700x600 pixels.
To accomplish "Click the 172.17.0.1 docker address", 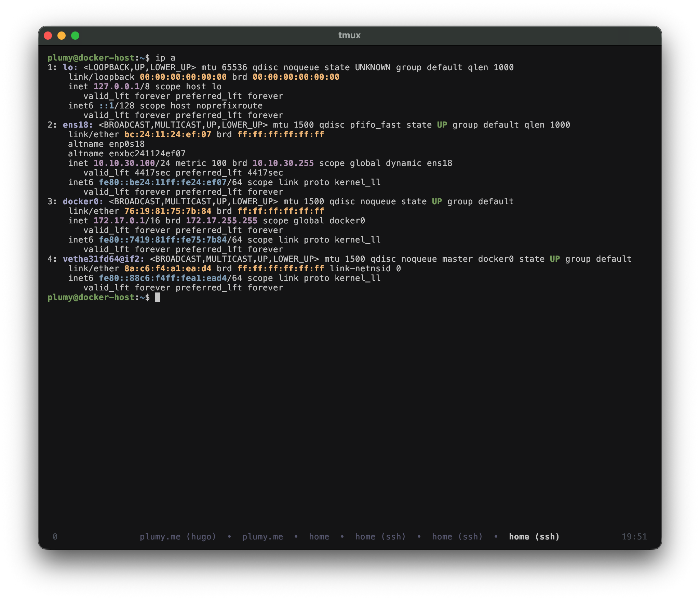I will [119, 221].
